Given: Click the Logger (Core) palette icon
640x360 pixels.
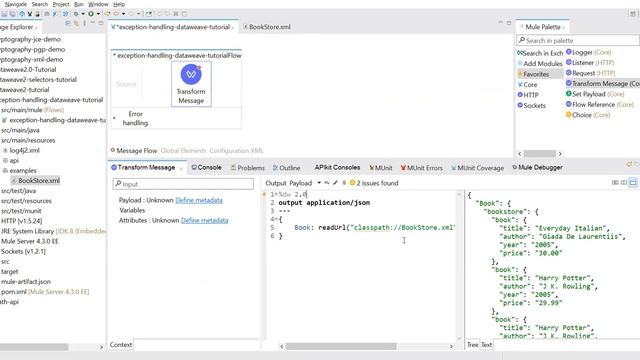Looking at the screenshot, I should pyautogui.click(x=569, y=52).
